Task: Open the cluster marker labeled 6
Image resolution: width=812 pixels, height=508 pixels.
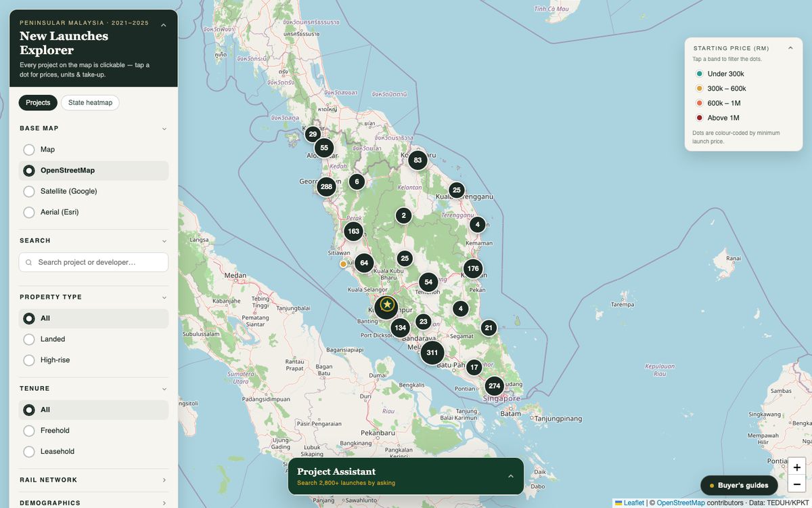Action: coord(357,182)
